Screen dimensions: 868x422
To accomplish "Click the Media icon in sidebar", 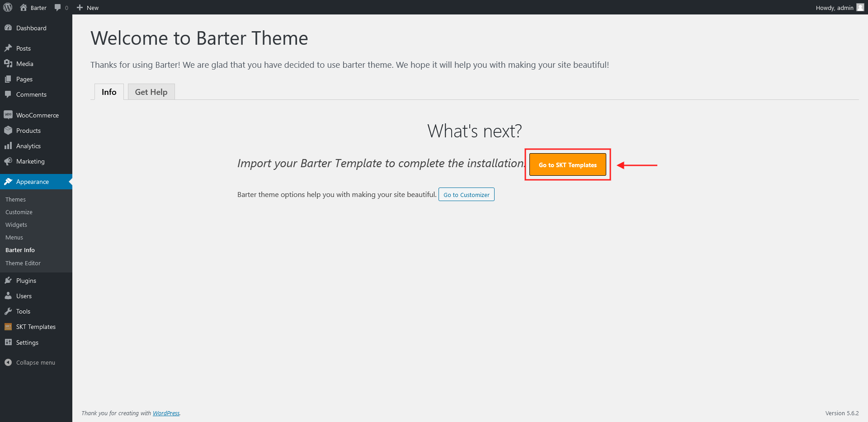I will 8,63.
